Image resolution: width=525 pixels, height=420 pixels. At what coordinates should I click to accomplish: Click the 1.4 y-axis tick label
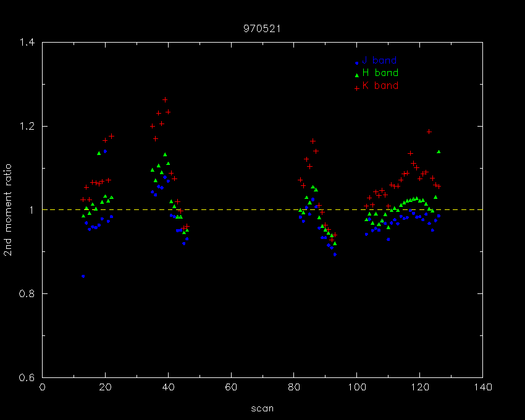27,43
